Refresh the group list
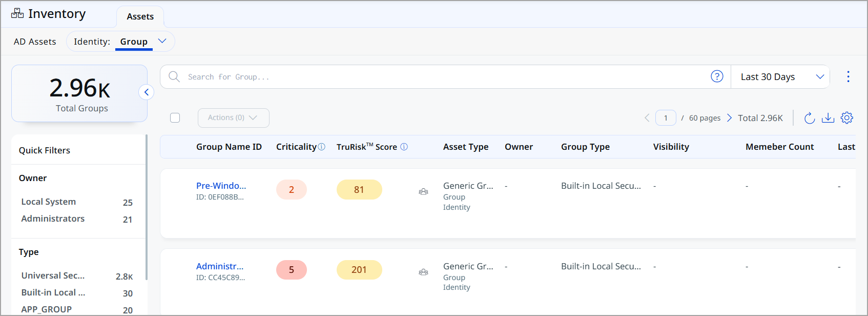This screenshot has width=868, height=316. [x=810, y=118]
